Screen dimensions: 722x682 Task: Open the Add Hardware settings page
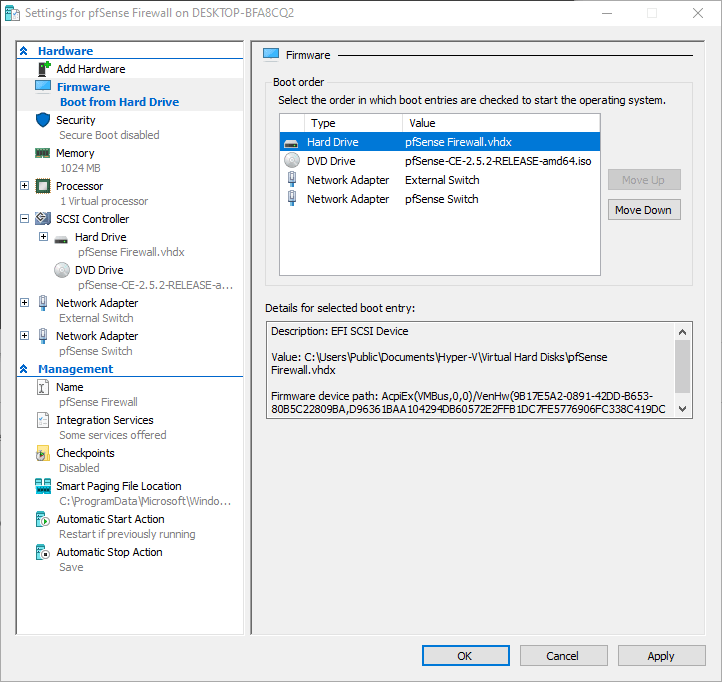click(91, 69)
